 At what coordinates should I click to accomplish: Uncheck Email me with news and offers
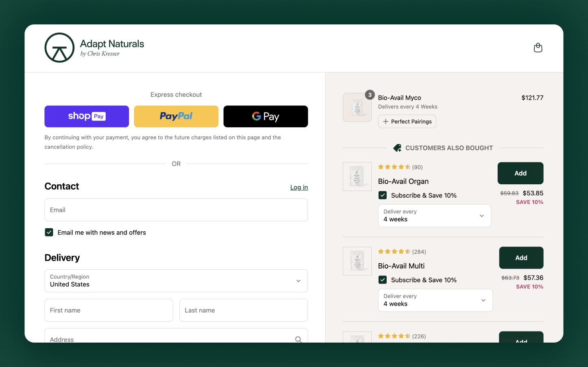[49, 232]
